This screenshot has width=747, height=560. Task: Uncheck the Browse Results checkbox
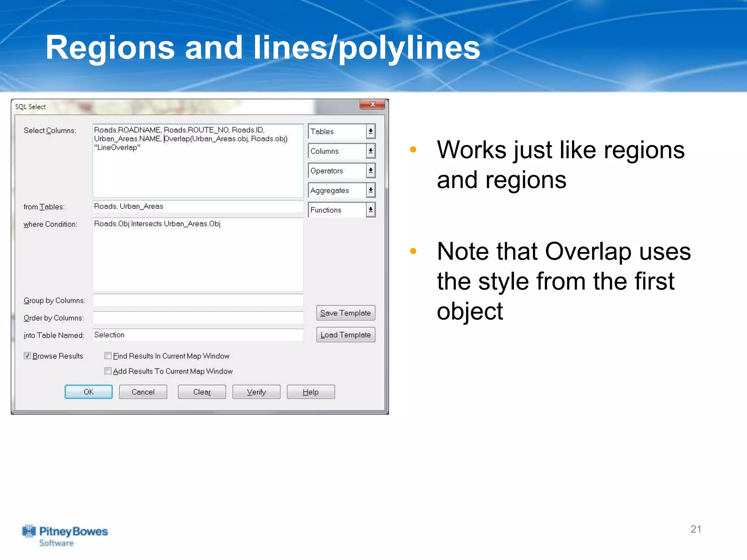(27, 356)
